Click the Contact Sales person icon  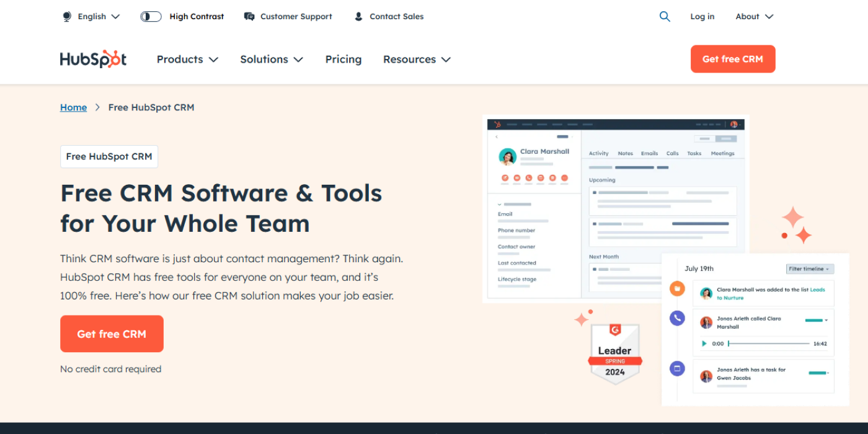coord(358,17)
